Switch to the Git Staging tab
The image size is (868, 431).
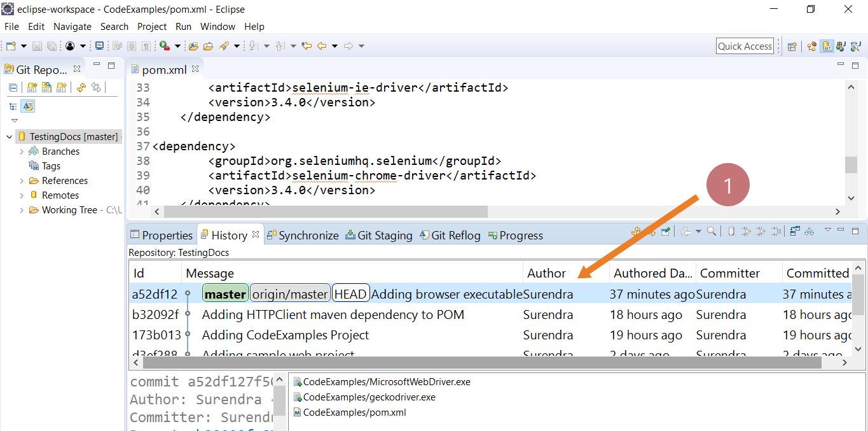[379, 235]
